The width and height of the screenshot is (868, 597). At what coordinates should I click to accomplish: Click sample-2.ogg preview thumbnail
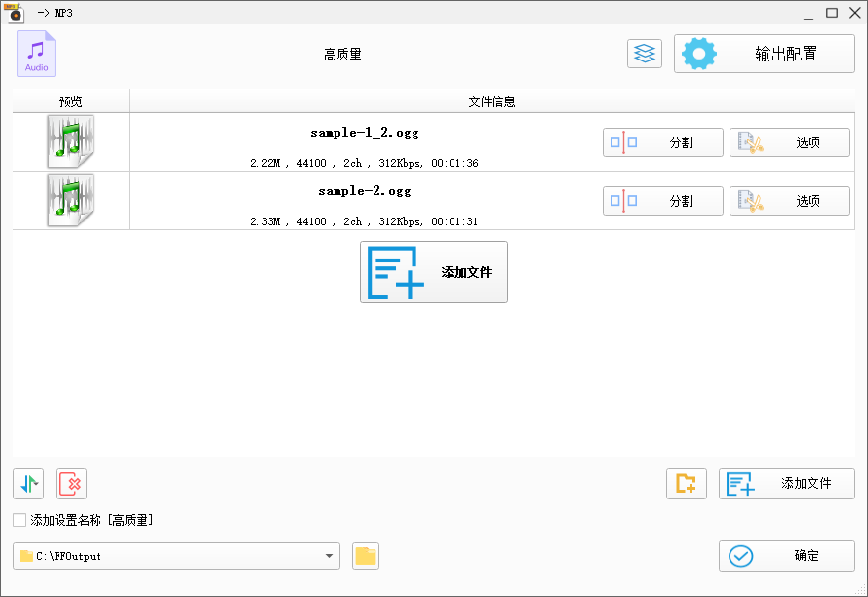pos(70,200)
